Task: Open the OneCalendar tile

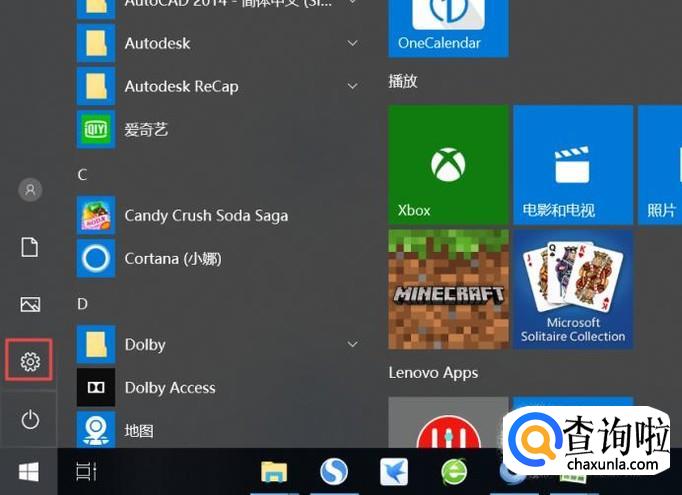Action: coord(448,28)
